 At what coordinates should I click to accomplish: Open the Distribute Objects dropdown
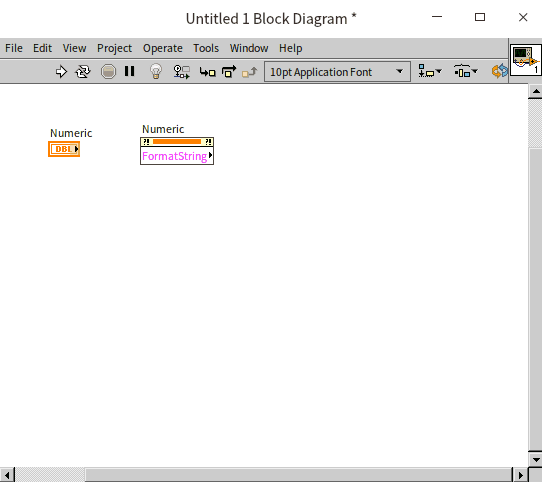[x=466, y=72]
